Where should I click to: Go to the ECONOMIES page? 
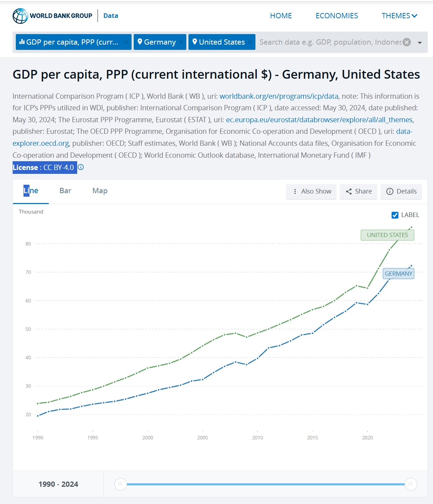click(x=337, y=16)
